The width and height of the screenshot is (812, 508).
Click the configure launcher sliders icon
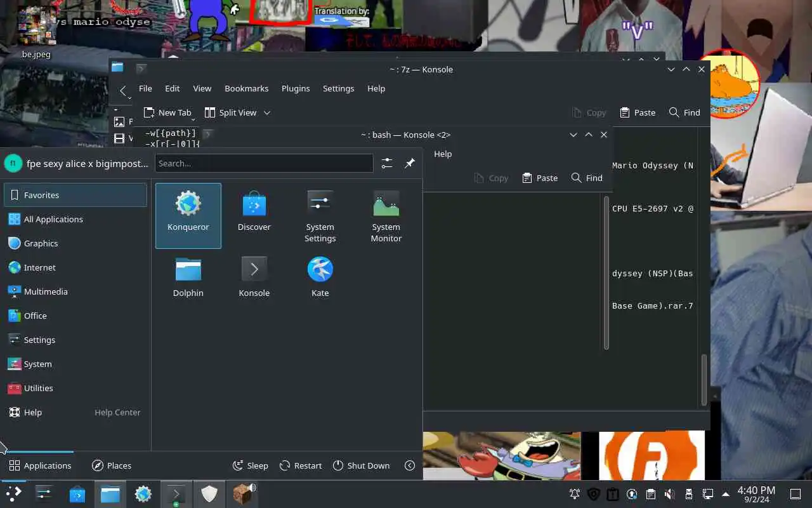pyautogui.click(x=387, y=163)
